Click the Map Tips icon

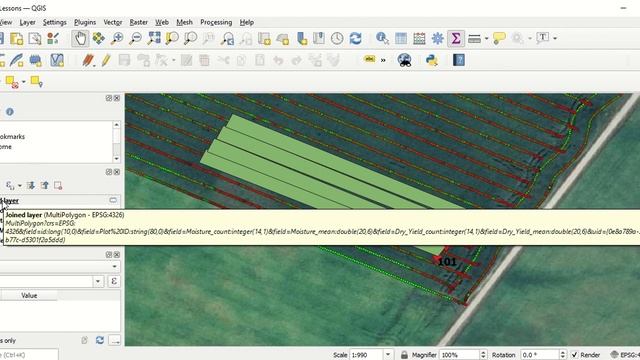pyautogui.click(x=499, y=38)
